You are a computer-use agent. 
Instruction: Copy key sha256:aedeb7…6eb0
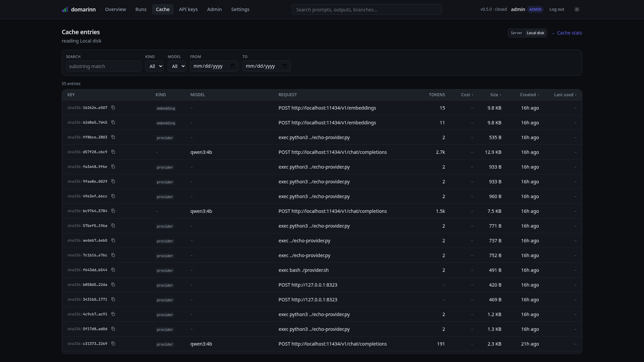pos(113,240)
